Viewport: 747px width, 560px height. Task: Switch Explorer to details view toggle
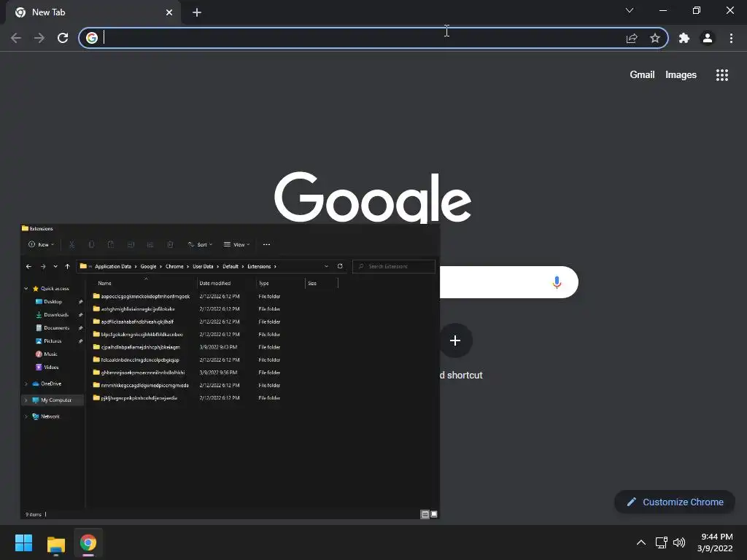(x=425, y=514)
